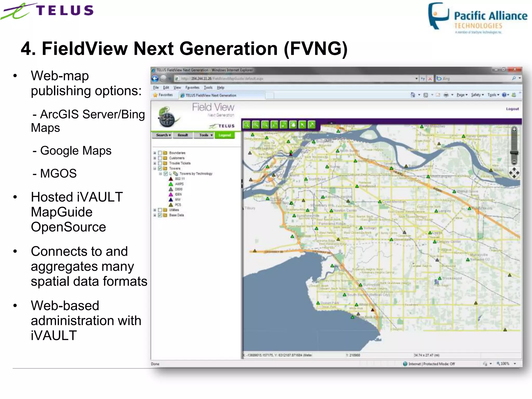
Task: Expand the Base Data tree node
Action: pos(155,215)
